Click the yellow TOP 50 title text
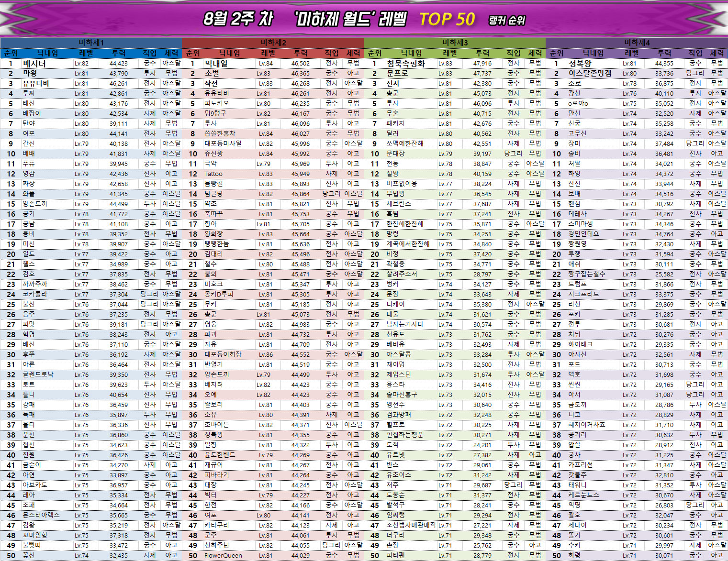 (447, 20)
